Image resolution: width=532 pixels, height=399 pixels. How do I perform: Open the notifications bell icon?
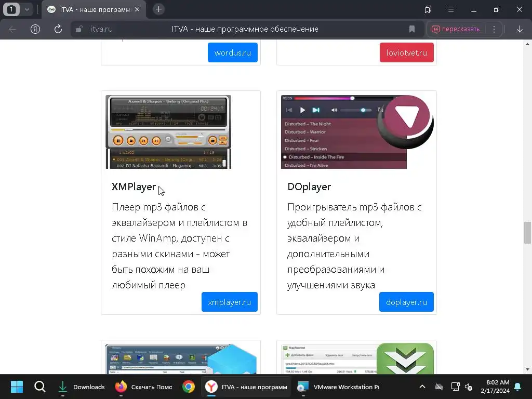tap(518, 387)
